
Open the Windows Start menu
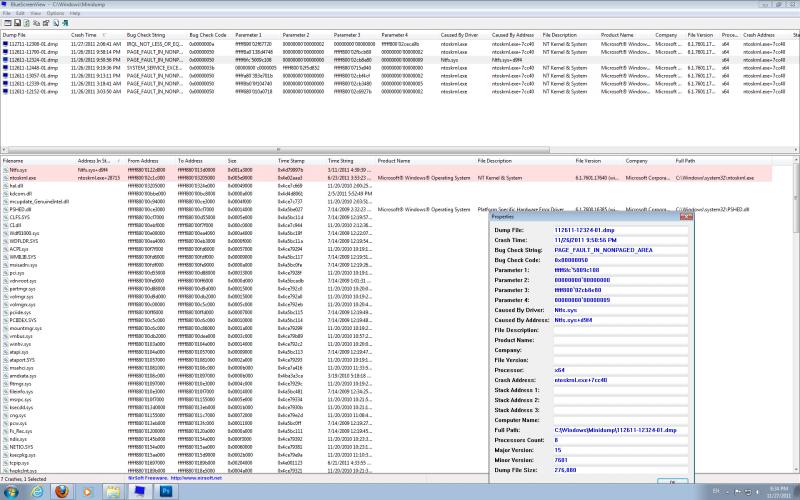[x=10, y=491]
